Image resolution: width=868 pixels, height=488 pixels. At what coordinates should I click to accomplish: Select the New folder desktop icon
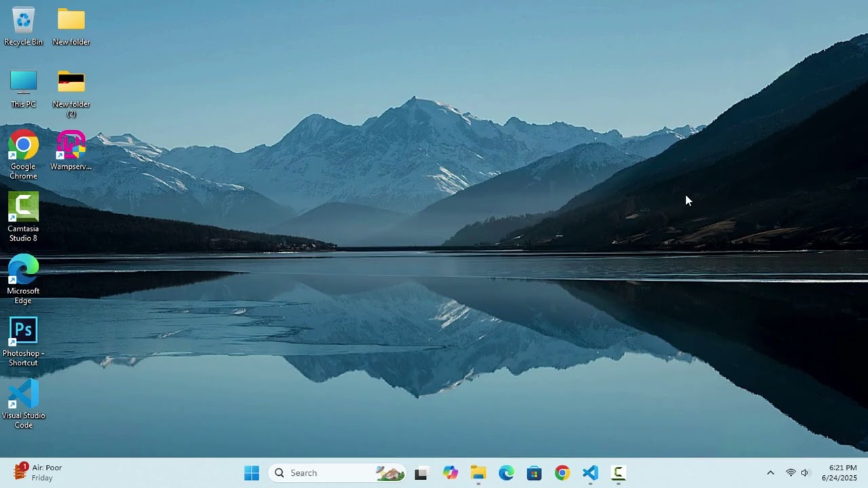71,26
